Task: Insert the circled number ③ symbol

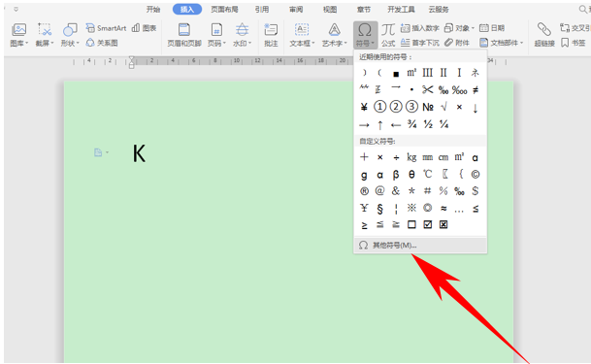Action: 411,107
